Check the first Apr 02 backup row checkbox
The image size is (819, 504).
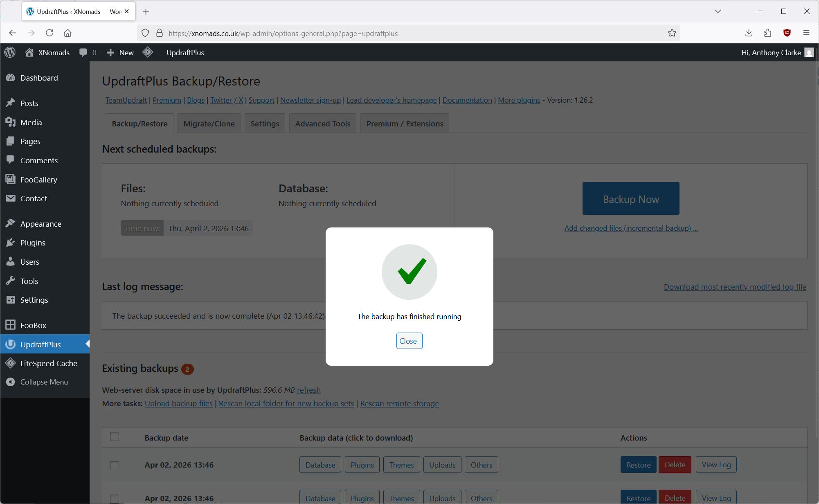pos(115,466)
